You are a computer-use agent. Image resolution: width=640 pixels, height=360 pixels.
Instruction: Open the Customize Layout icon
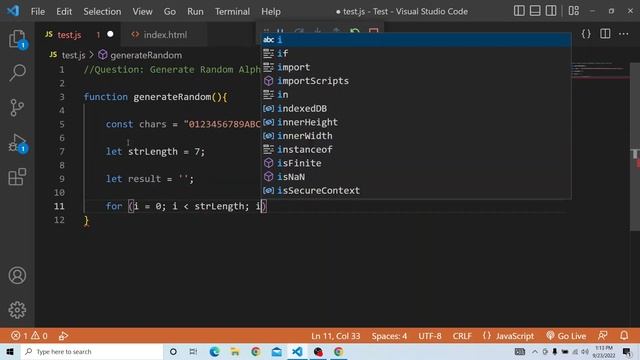pyautogui.click(x=573, y=11)
